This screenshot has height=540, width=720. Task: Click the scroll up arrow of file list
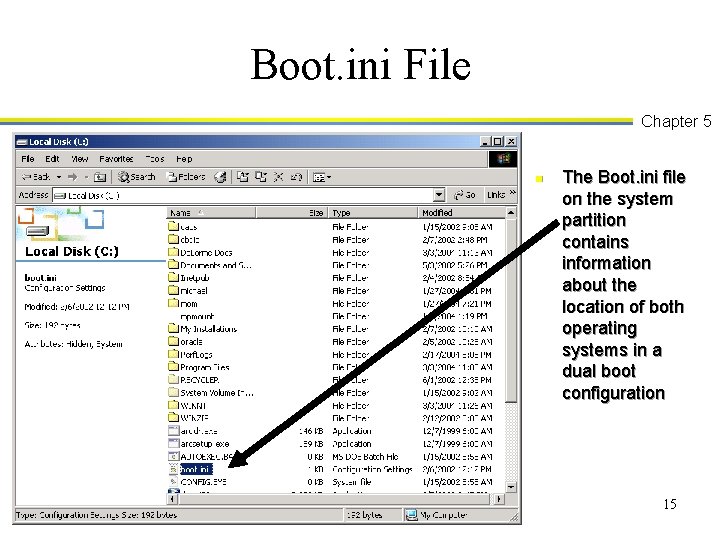tap(511, 213)
